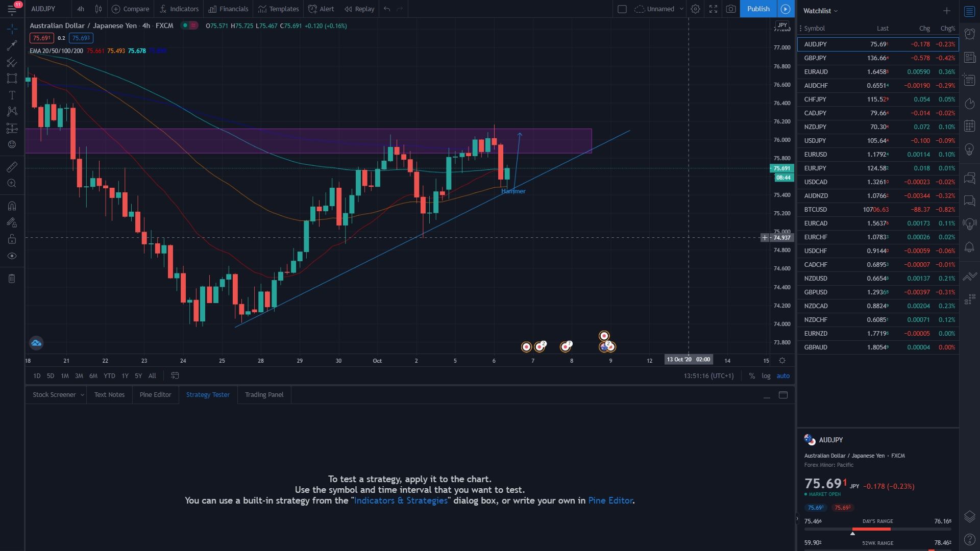Open the prediction and measurement tools
980x551 pixels.
click(x=12, y=128)
